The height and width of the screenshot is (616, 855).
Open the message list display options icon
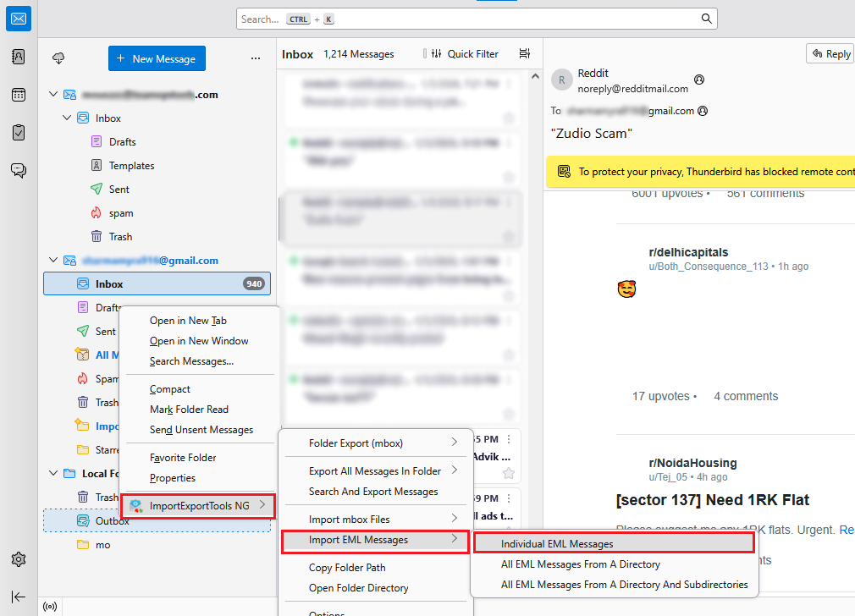coord(524,53)
